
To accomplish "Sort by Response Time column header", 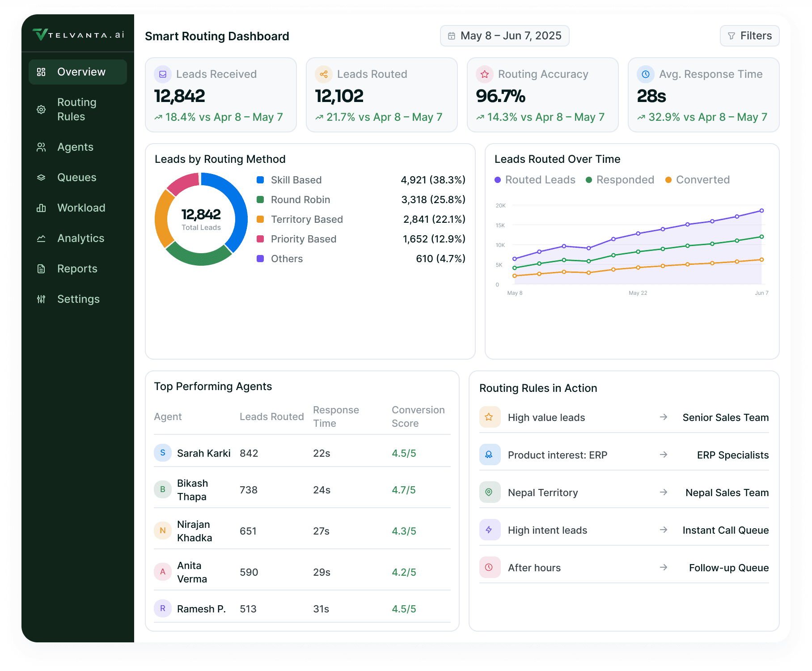I will coord(336,417).
